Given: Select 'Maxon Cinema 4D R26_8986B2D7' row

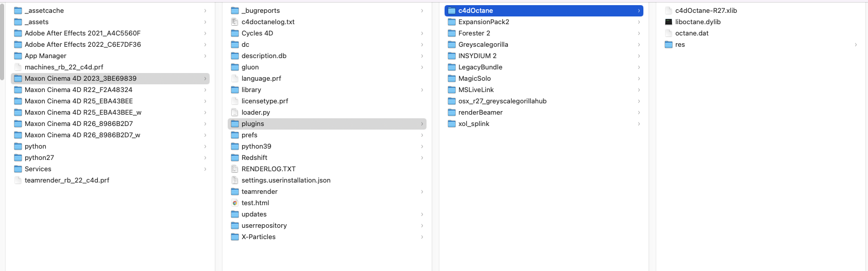Looking at the screenshot, I should tap(110, 123).
